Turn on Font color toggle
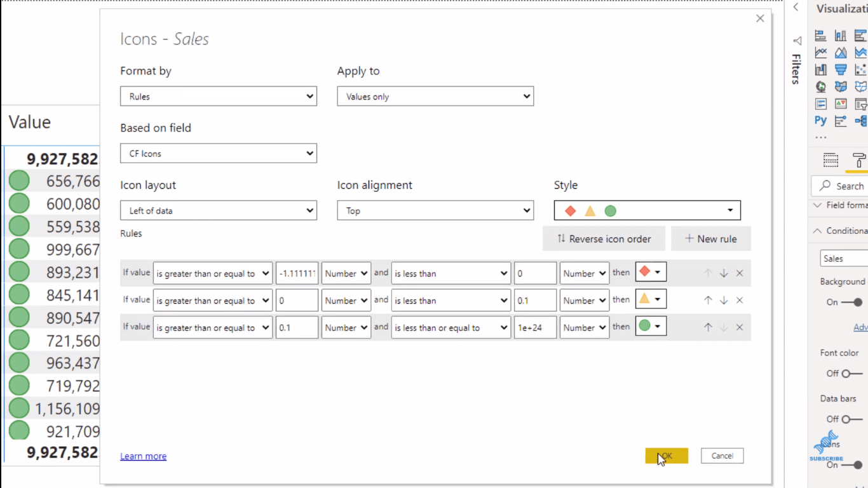Screen dimensions: 868x488 tap(852, 374)
